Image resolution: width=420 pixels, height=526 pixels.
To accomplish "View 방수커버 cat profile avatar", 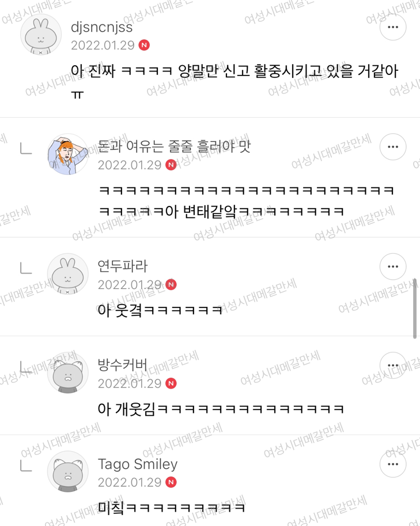I will [x=68, y=373].
